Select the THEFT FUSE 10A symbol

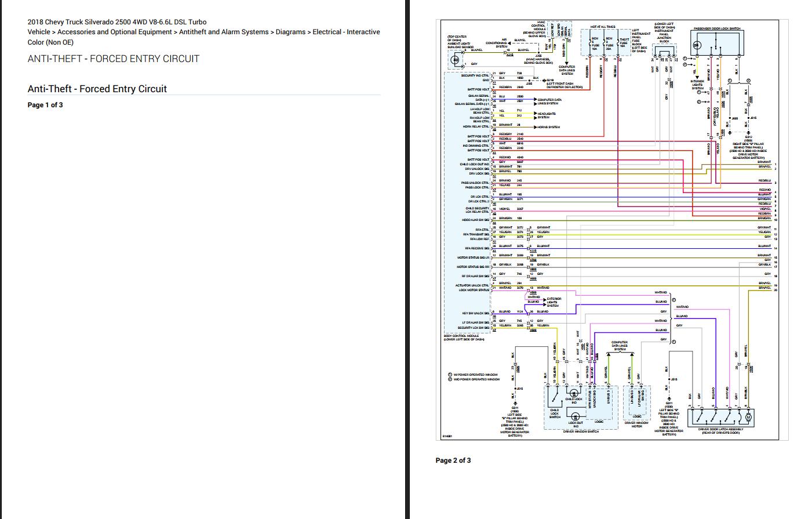(618, 42)
